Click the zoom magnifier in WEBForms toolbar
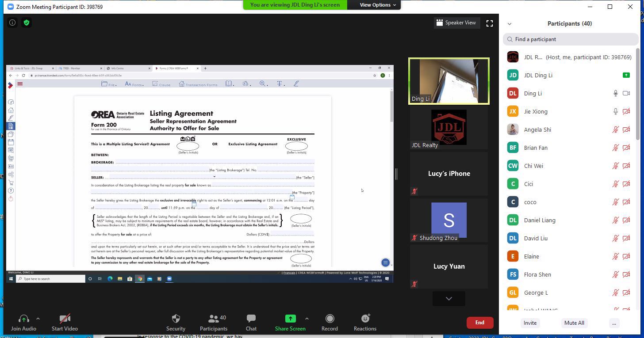This screenshot has width=644, height=338. pyautogui.click(x=264, y=84)
